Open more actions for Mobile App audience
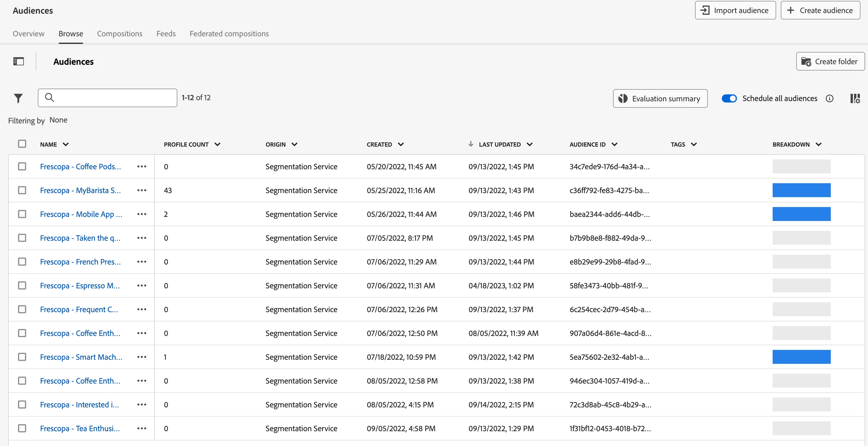The image size is (868, 446). coord(142,214)
